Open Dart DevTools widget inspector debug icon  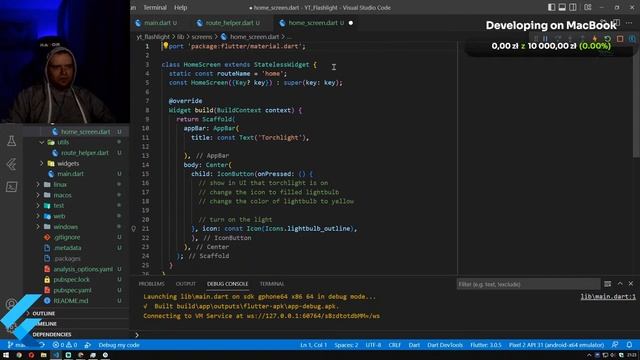pyautogui.click(x=632, y=39)
